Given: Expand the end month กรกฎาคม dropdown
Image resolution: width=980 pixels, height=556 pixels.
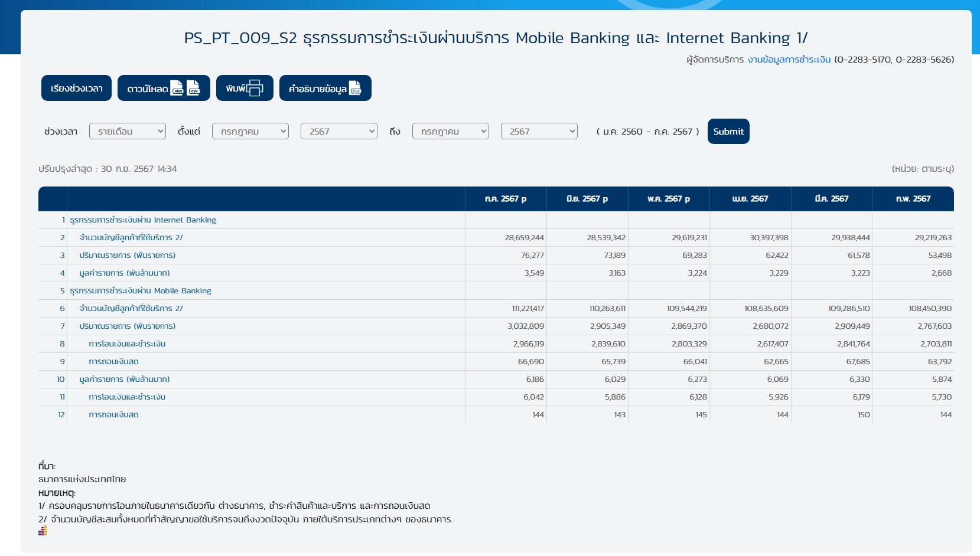Looking at the screenshot, I should click(450, 131).
